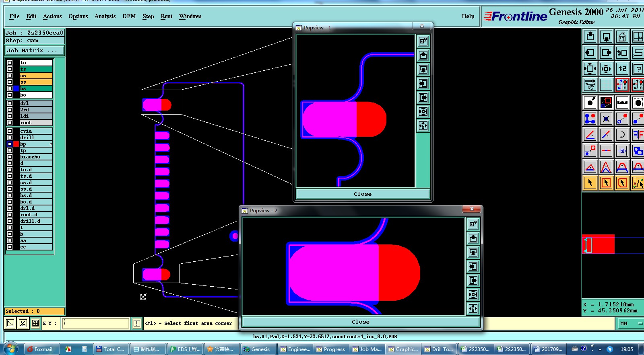Viewport: 644px width, 355px height.
Task: Open the DFM menu
Action: (129, 16)
